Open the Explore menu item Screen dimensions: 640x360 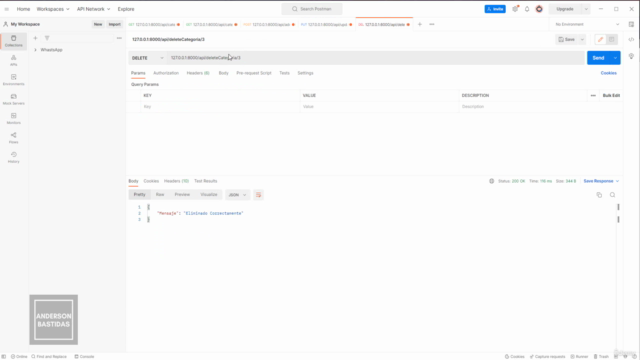pyautogui.click(x=126, y=9)
